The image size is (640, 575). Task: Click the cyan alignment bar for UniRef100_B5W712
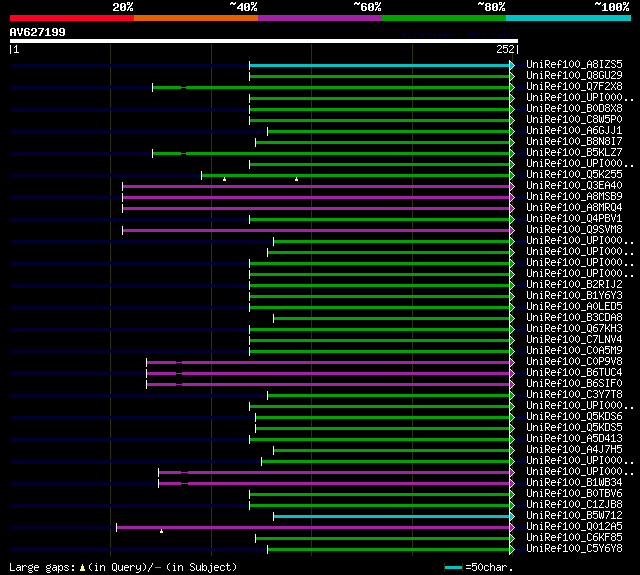click(392, 517)
